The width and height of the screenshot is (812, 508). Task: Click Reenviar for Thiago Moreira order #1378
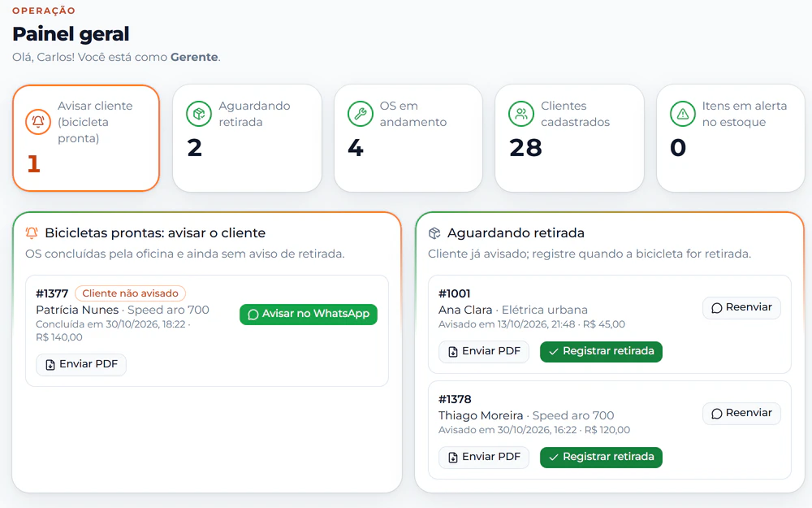point(741,413)
